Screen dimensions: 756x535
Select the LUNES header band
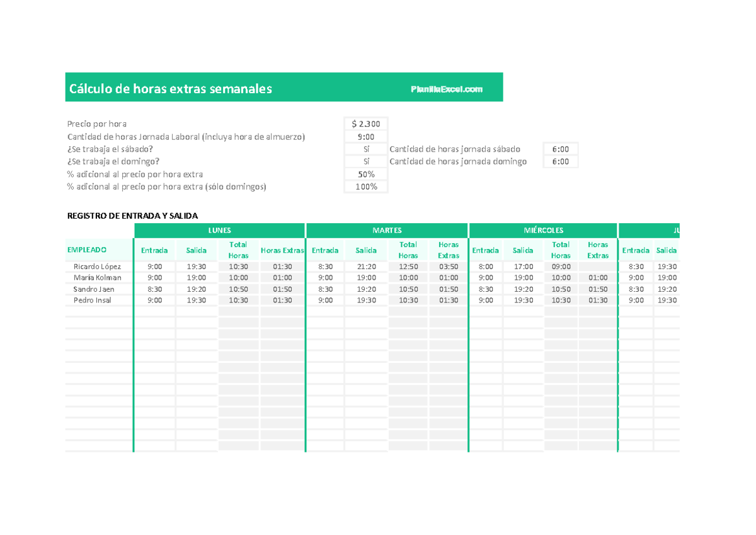coord(219,230)
